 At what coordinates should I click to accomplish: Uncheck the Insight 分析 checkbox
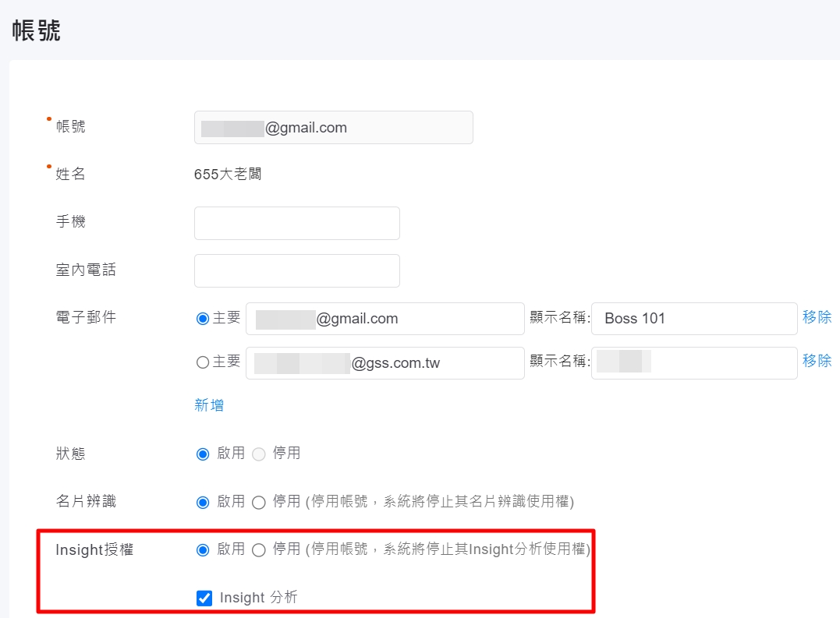coord(204,599)
